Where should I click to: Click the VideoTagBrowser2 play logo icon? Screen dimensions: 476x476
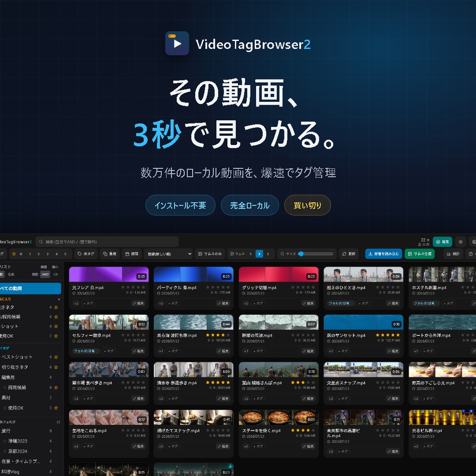tap(177, 43)
